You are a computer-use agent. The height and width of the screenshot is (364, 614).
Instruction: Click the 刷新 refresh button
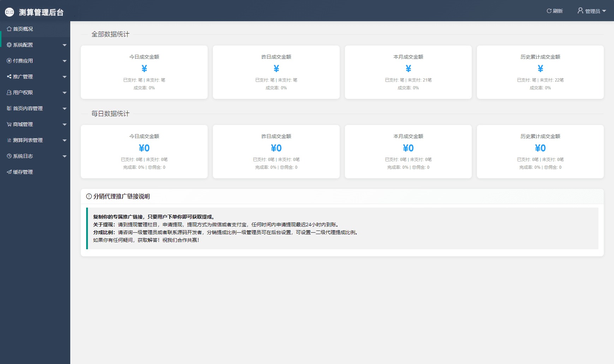tap(554, 11)
